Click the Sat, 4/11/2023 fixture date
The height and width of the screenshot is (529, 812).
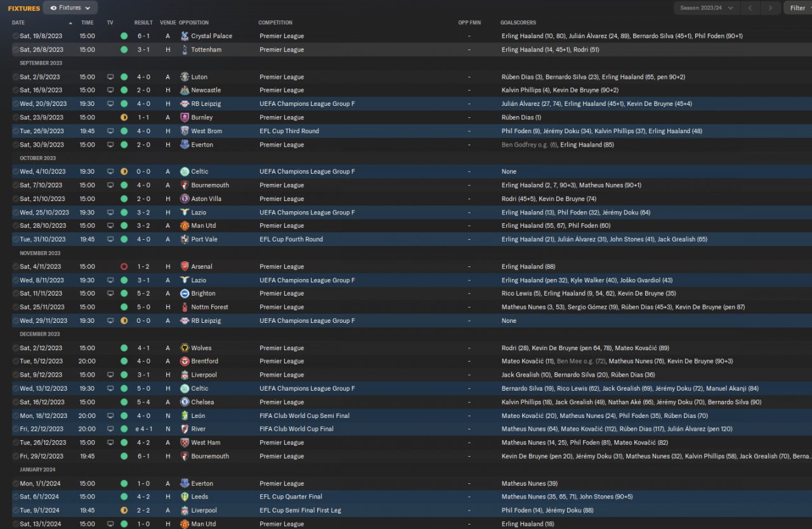[41, 266]
